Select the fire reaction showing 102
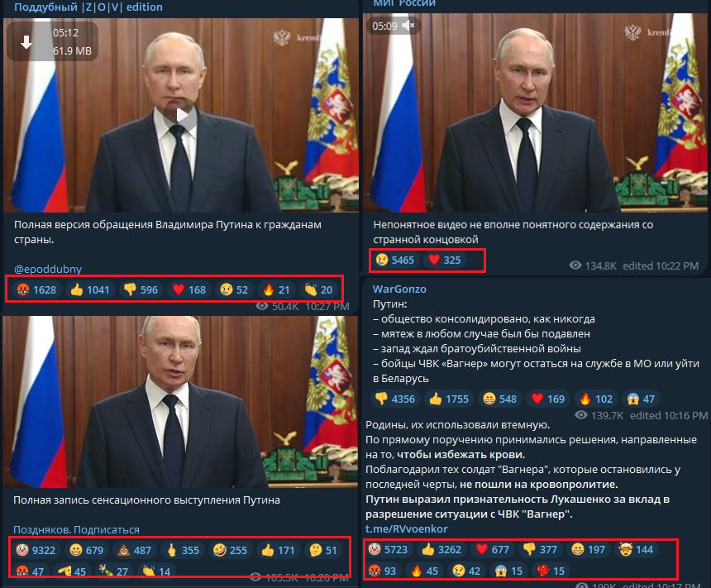Screen dimensions: 711x588 point(596,399)
